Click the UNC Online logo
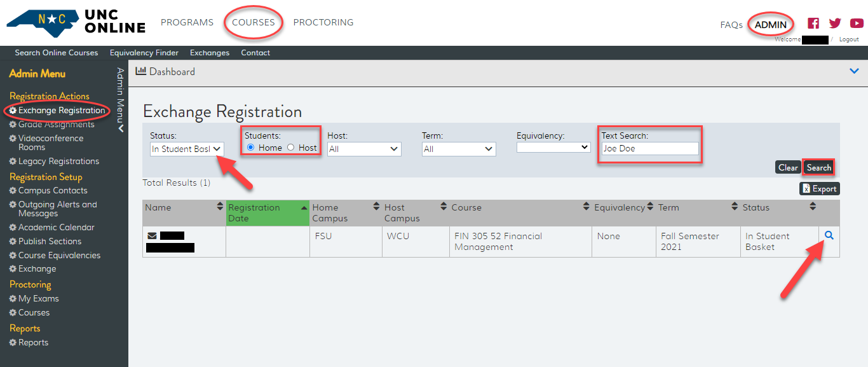The height and width of the screenshot is (367, 868). pyautogui.click(x=76, y=22)
